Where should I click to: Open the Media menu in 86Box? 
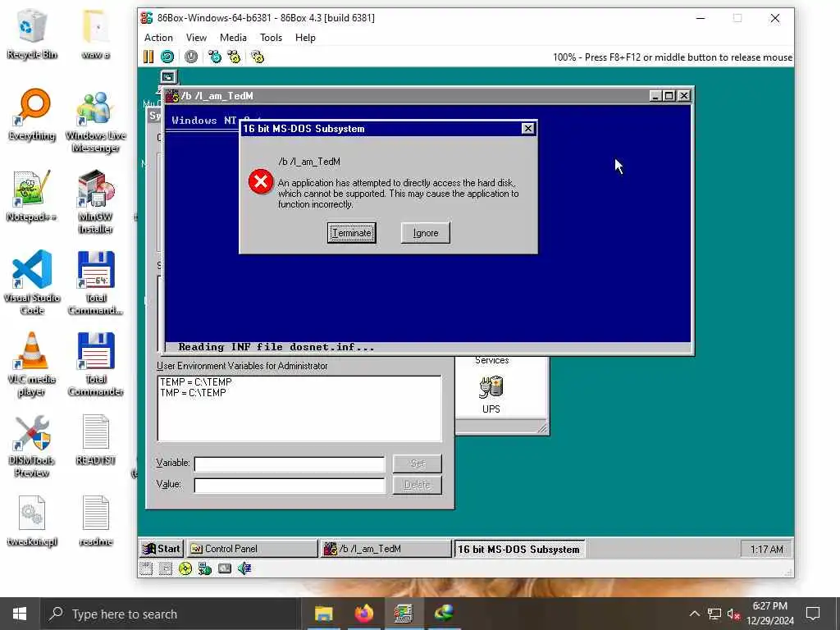tap(233, 38)
